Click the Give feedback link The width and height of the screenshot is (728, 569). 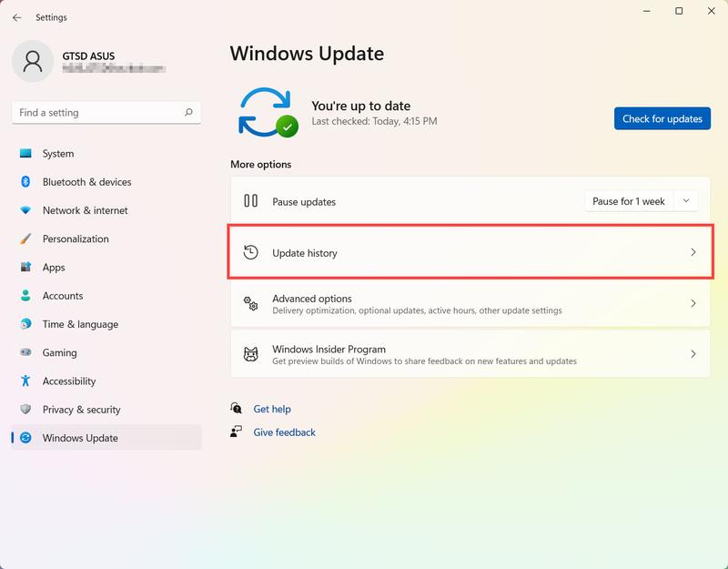coord(283,432)
